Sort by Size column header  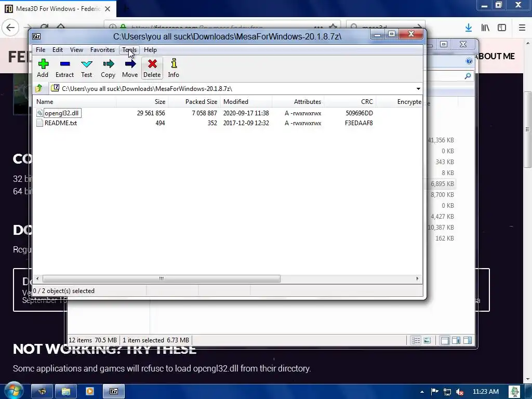pyautogui.click(x=142, y=102)
